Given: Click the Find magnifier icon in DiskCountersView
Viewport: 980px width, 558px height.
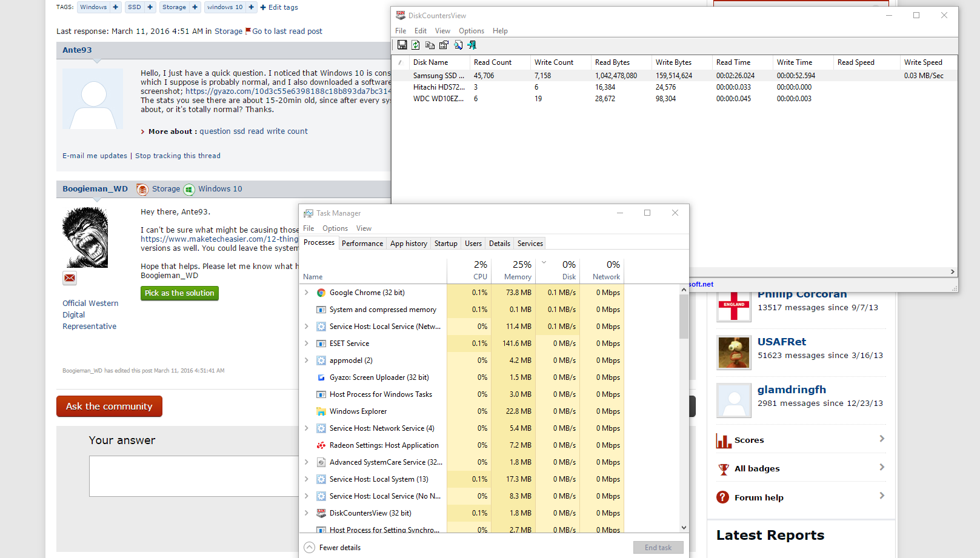Looking at the screenshot, I should (458, 45).
